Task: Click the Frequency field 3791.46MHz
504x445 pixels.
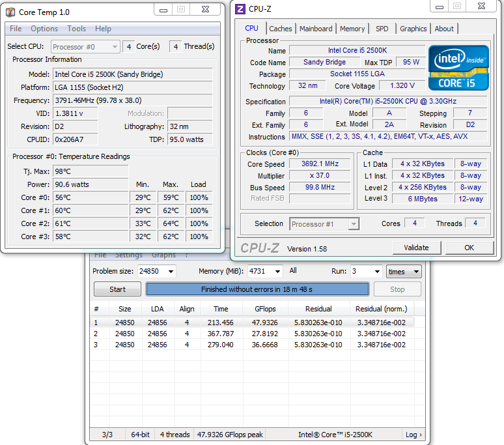Action: coord(132,100)
